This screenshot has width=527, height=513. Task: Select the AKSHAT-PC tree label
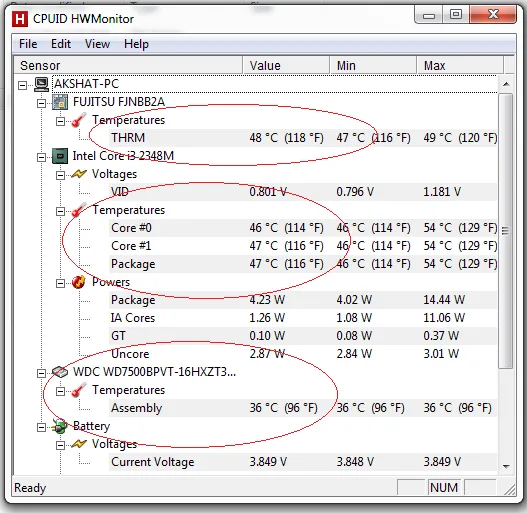tap(86, 84)
